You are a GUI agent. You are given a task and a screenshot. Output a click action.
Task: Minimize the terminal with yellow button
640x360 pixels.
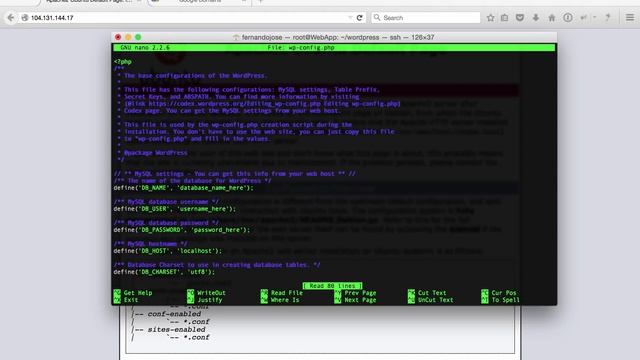pos(128,37)
